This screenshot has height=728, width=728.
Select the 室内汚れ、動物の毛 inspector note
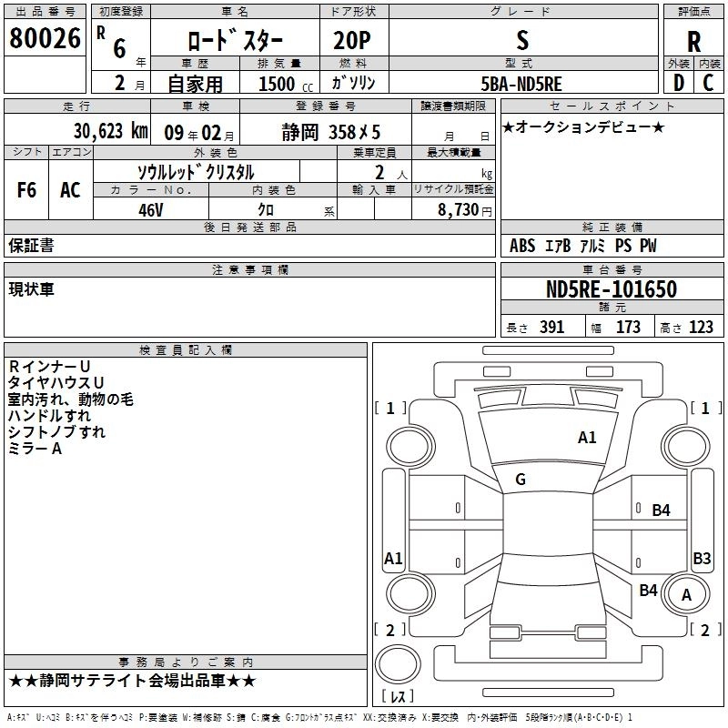70,399
